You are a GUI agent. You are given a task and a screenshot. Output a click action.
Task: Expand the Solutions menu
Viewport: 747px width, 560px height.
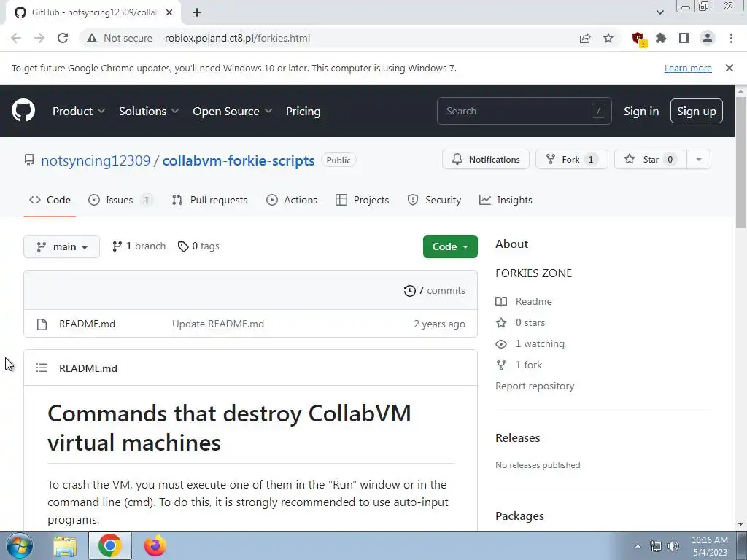pos(149,111)
